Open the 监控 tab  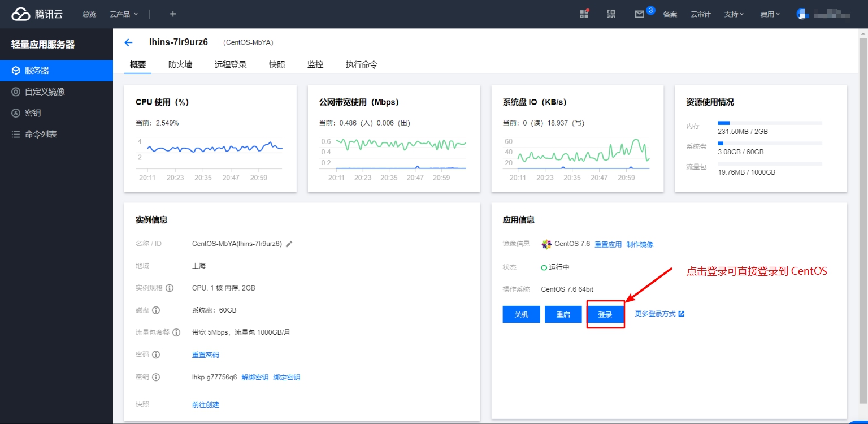point(315,64)
